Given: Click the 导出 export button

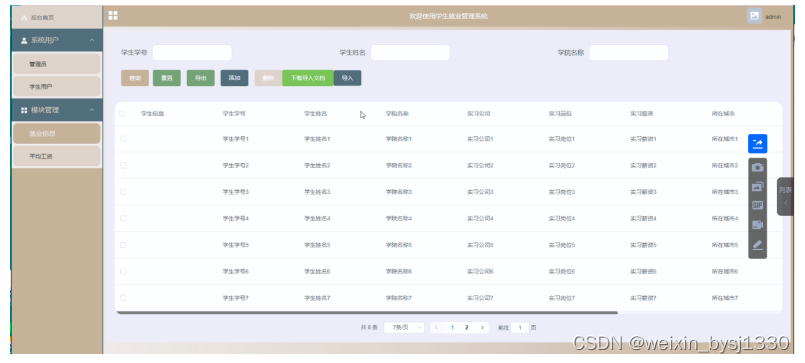Looking at the screenshot, I should [201, 78].
